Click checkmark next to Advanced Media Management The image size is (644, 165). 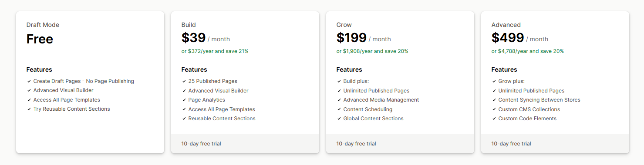[x=339, y=100]
